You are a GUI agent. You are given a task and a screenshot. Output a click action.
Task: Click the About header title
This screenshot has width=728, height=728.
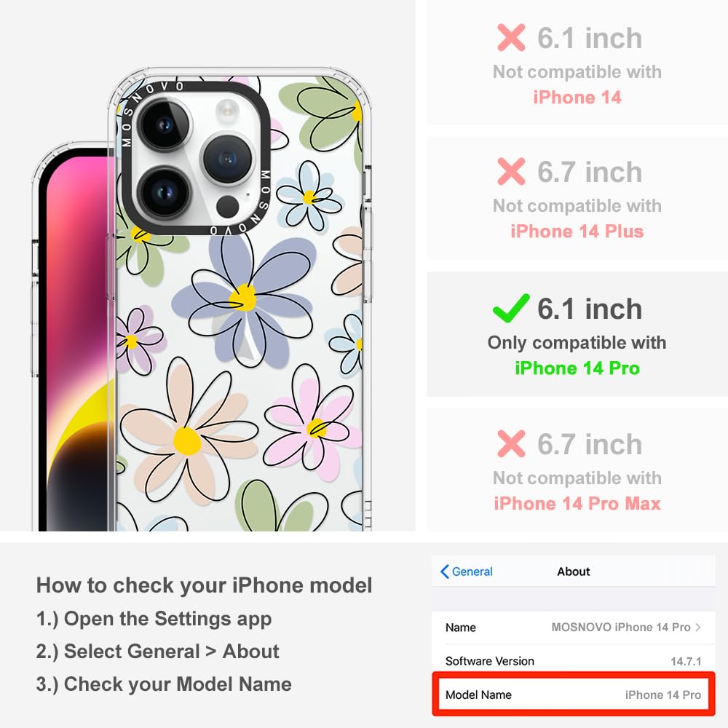coord(574,571)
